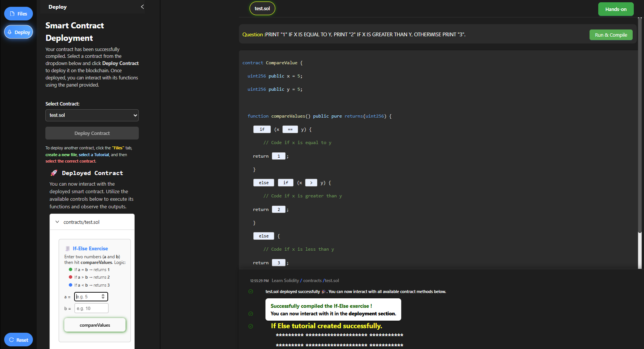Collapse the contracts/test.sol section
Screen dimensions: 644x349
[x=57, y=222]
